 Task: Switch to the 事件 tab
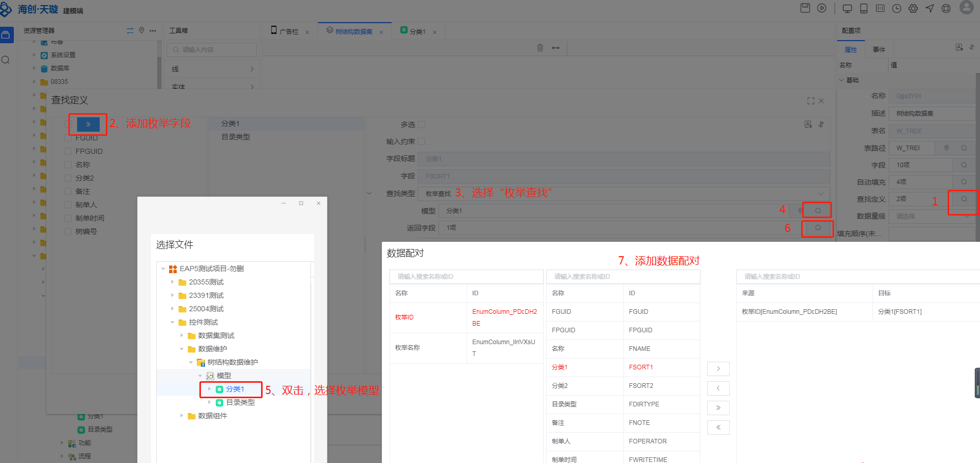(879, 50)
